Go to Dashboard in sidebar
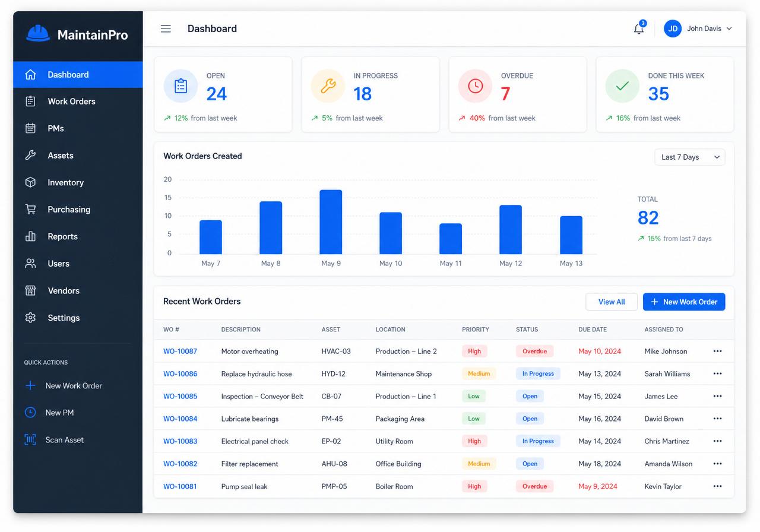Viewport: 760px width, 532px height. pyautogui.click(x=78, y=75)
